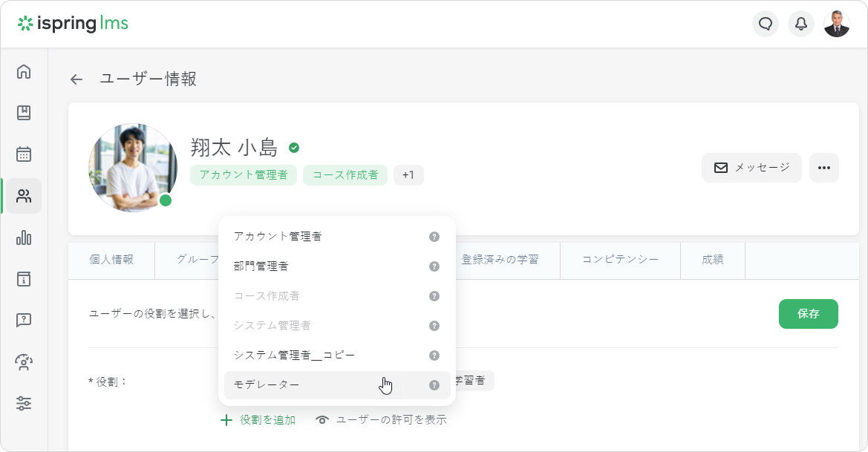Click the メッセージ button
Screen dimensions: 868x452
click(751, 168)
